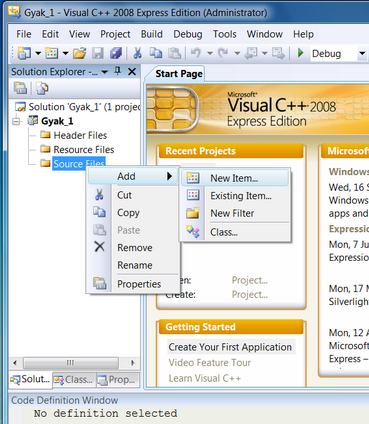The width and height of the screenshot is (369, 424).
Task: Click the Undo toolbar icon
Action: [196, 53]
